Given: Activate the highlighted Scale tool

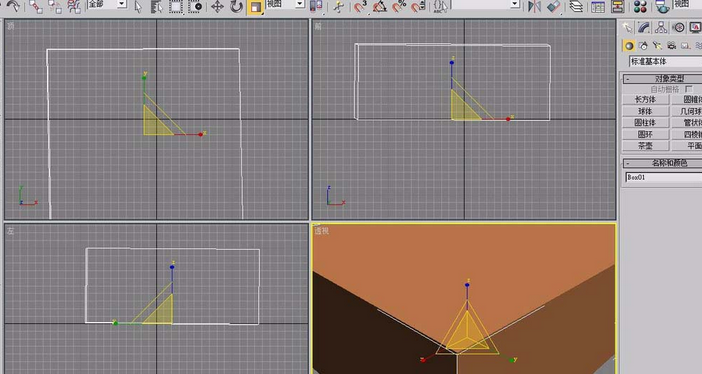Looking at the screenshot, I should tap(255, 7).
